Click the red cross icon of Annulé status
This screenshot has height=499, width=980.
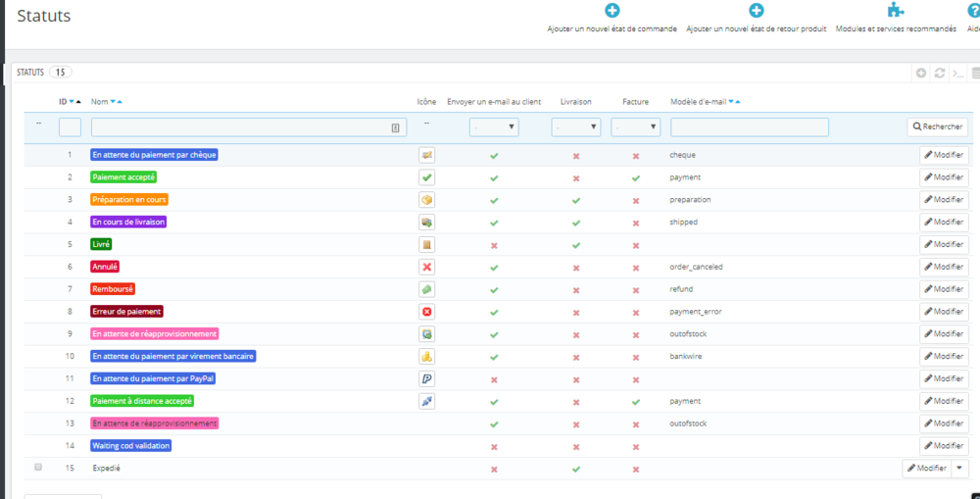coord(426,267)
